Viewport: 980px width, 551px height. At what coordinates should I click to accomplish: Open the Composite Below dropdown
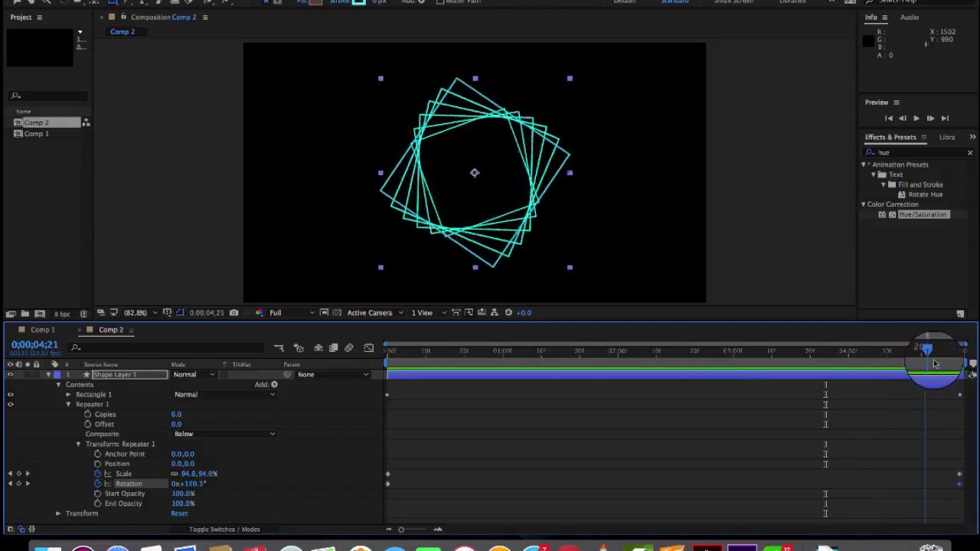(224, 434)
